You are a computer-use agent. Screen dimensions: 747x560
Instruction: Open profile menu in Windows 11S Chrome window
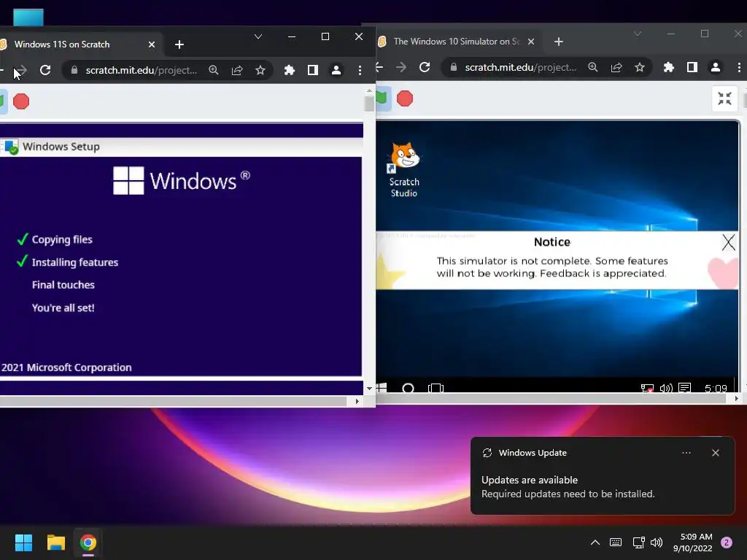click(x=336, y=70)
